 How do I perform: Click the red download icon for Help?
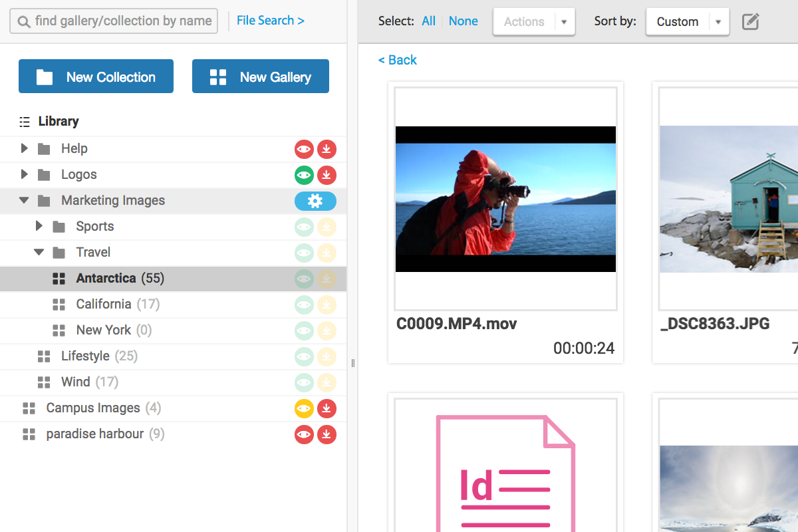(x=327, y=149)
